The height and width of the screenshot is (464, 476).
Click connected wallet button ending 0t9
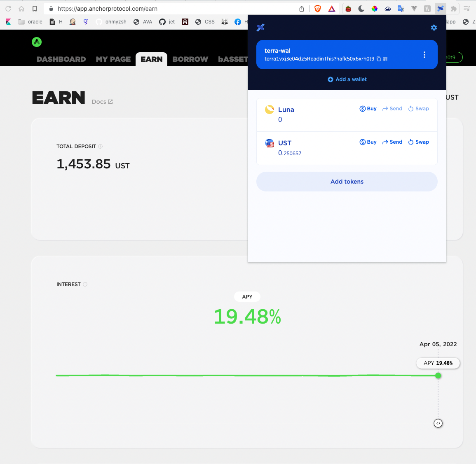click(x=454, y=57)
